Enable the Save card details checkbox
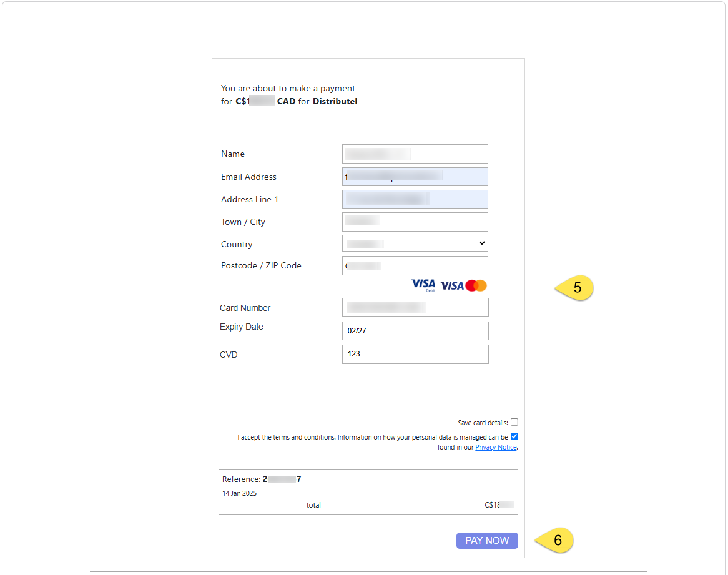The height and width of the screenshot is (575, 728). click(x=514, y=422)
